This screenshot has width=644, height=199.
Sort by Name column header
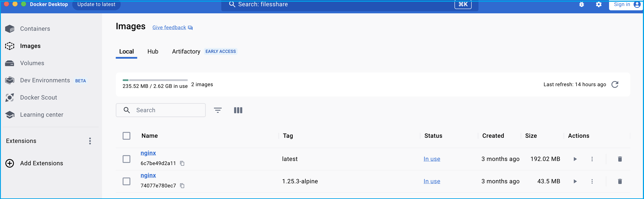point(149,136)
